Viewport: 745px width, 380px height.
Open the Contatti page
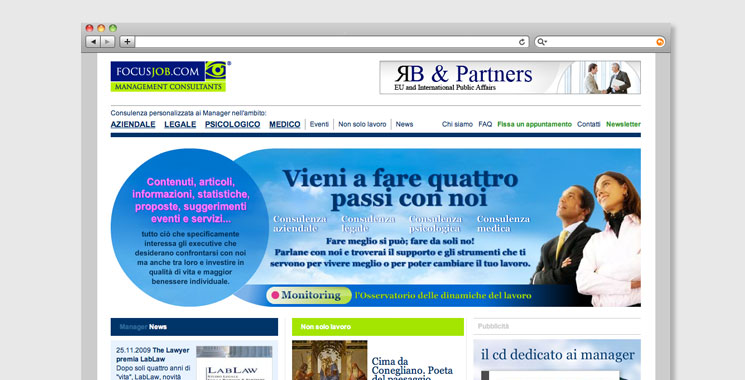coord(589,124)
